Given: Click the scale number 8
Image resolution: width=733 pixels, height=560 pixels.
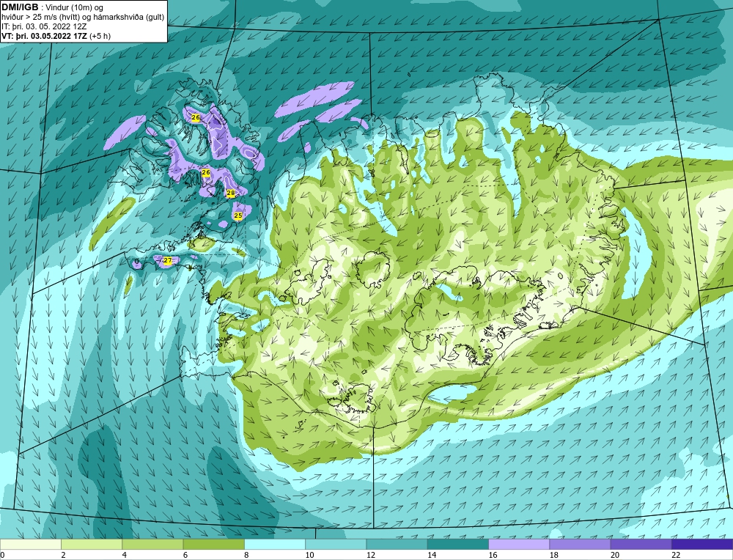Looking at the screenshot, I should (246, 555).
